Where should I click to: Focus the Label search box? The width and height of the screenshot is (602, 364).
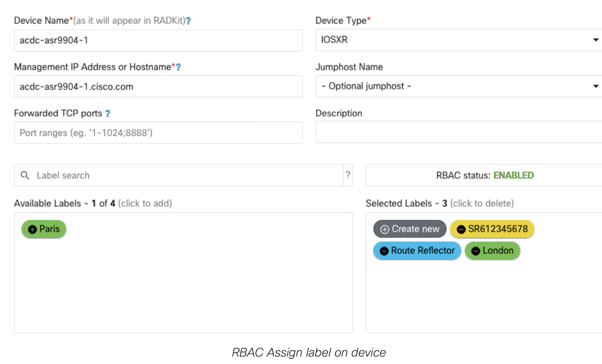179,175
